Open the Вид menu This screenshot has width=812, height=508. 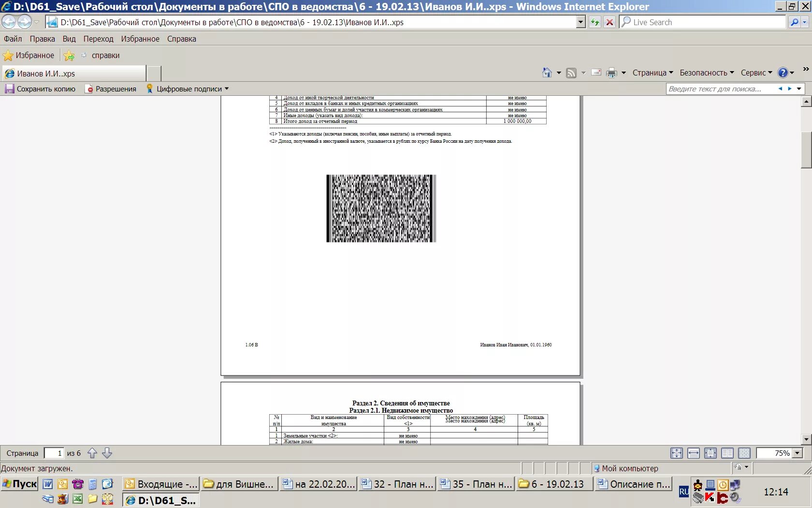coord(69,39)
